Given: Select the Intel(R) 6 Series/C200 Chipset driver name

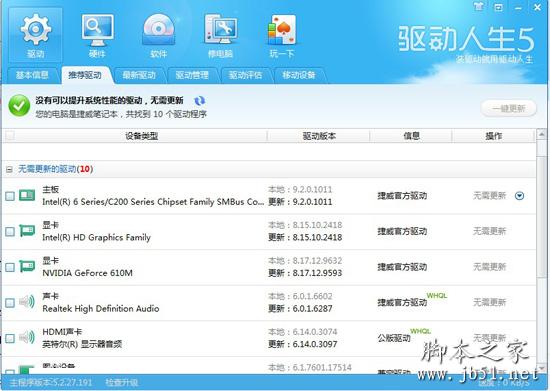Looking at the screenshot, I should point(153,202).
